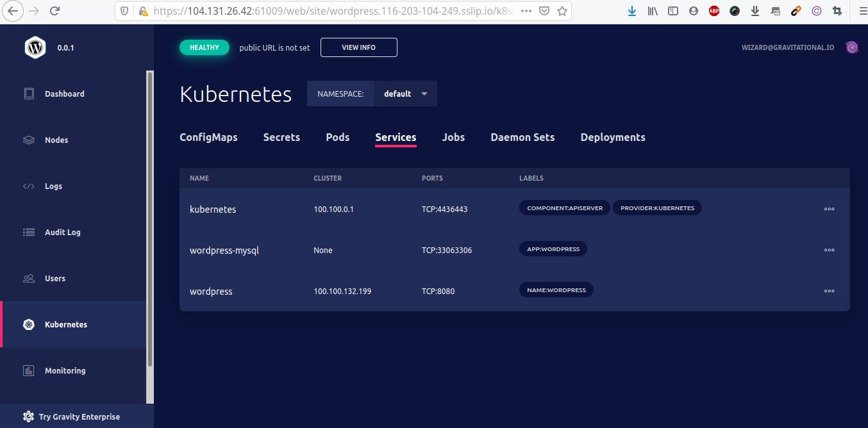Image resolution: width=868 pixels, height=428 pixels.
Task: Click the NAME:WORDPRESS label chip
Action: [556, 290]
